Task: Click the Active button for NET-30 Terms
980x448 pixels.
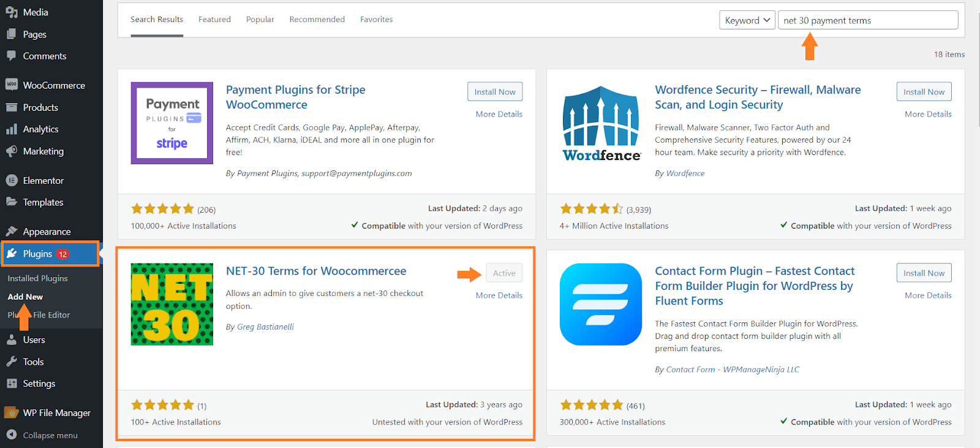Action: coord(504,273)
